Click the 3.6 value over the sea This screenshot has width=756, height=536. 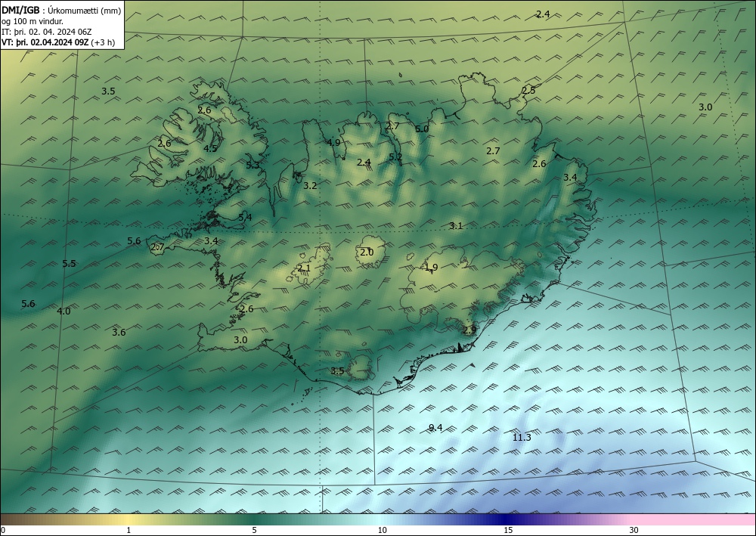point(119,332)
